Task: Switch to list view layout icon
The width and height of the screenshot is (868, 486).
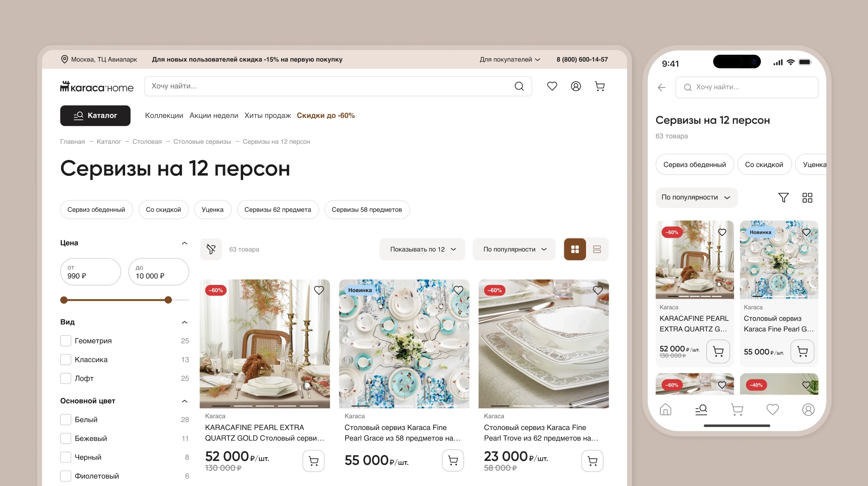Action: click(x=597, y=249)
